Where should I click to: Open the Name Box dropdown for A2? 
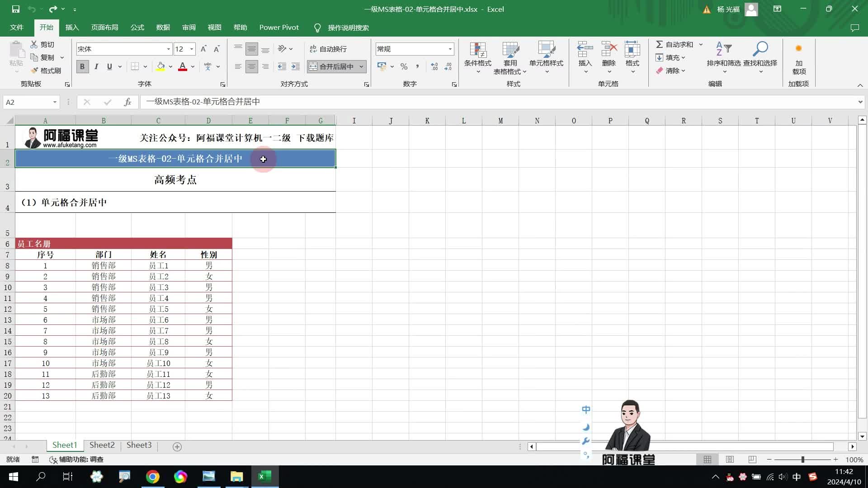click(55, 102)
